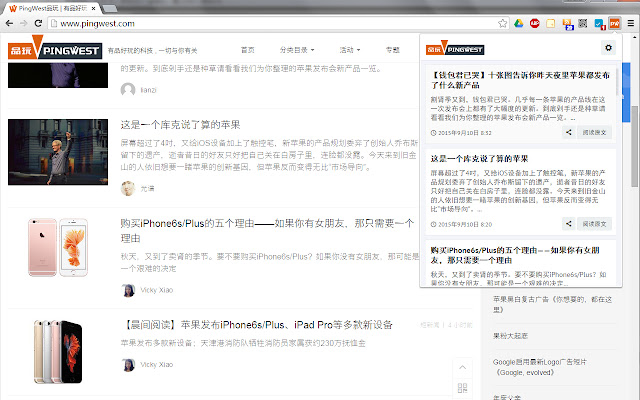Image resolution: width=640 pixels, height=400 pixels.
Task: Open popup headline 【钱包君已哭】十张图告诉你
Action: tap(520, 80)
